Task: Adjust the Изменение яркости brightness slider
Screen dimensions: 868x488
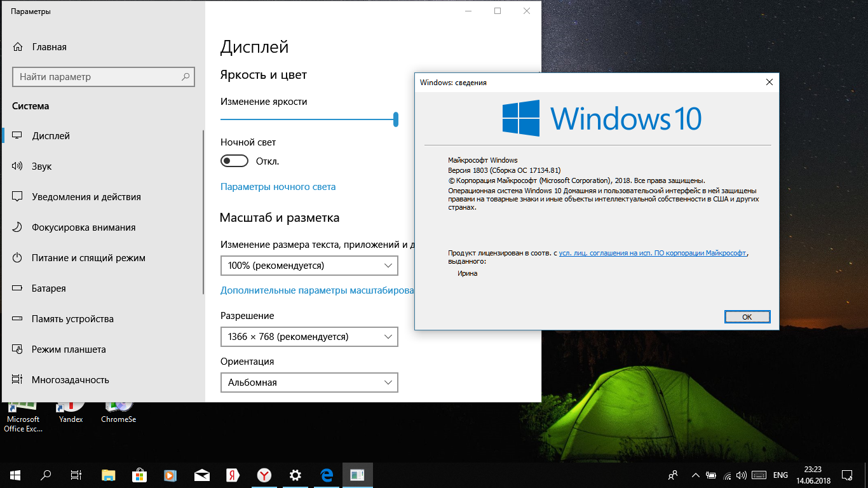Action: tap(308, 119)
